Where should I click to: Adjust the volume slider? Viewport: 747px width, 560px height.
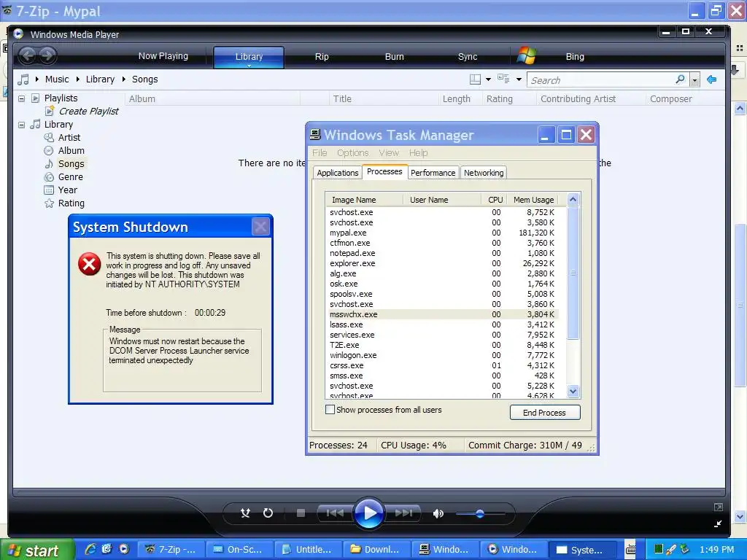click(x=480, y=514)
